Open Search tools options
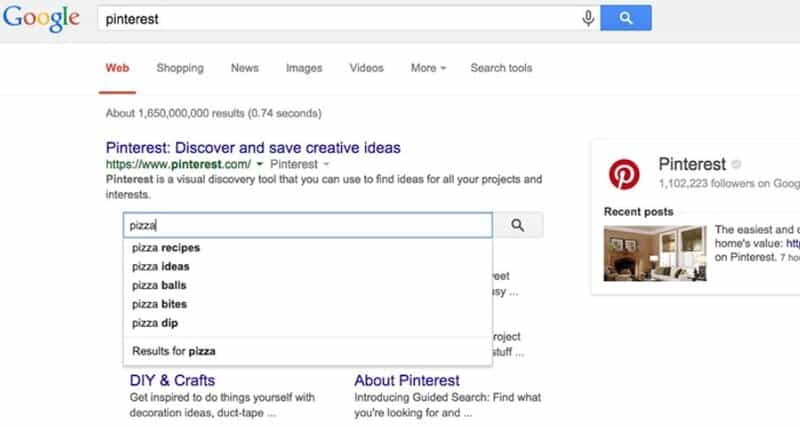 click(501, 68)
